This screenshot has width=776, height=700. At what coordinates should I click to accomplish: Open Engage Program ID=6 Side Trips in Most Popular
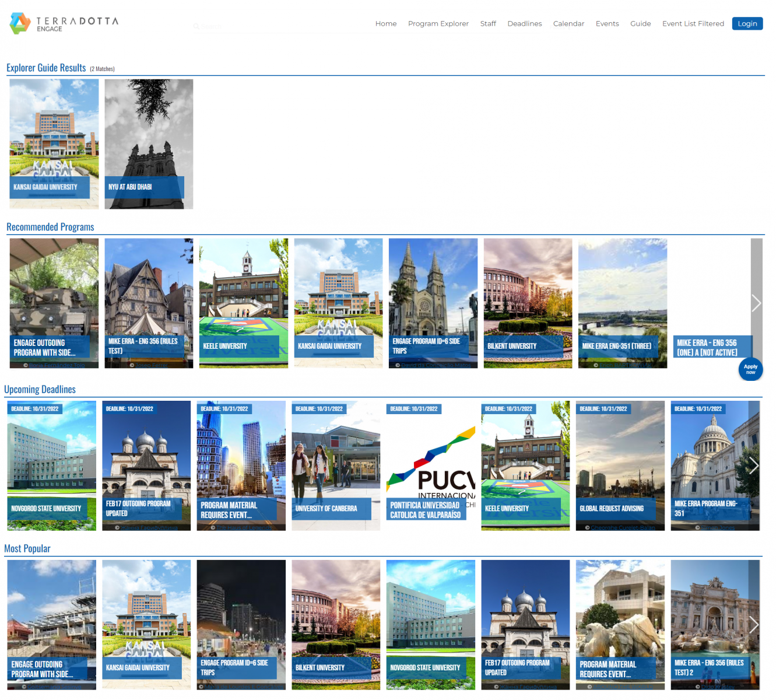click(241, 625)
